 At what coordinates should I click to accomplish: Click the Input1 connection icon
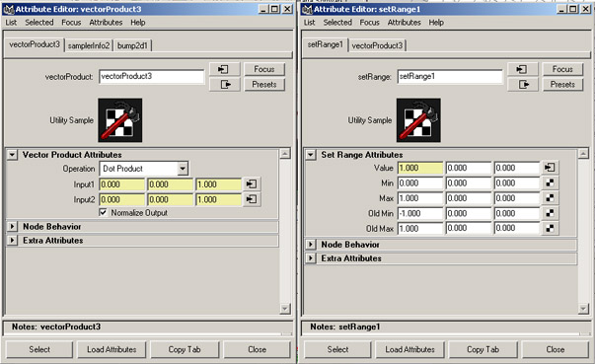(x=252, y=184)
